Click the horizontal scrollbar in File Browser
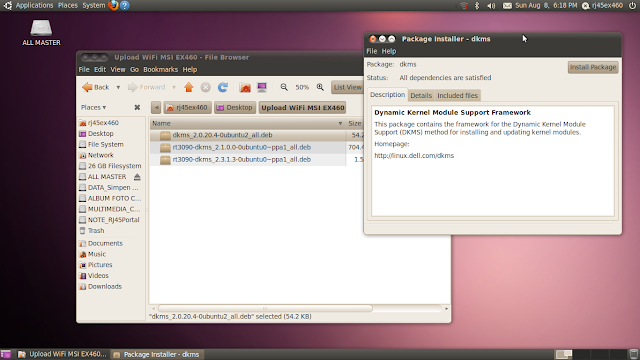640x360 pixels. coord(265,309)
